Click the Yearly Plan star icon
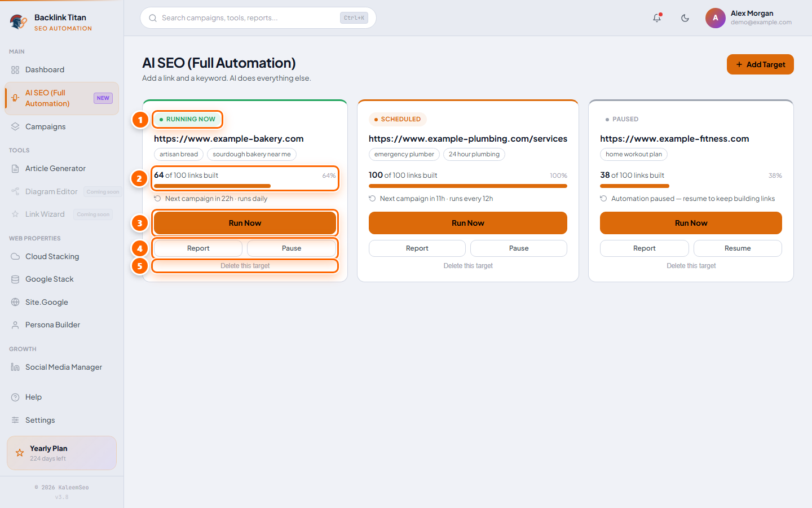The height and width of the screenshot is (508, 812). coord(20,453)
